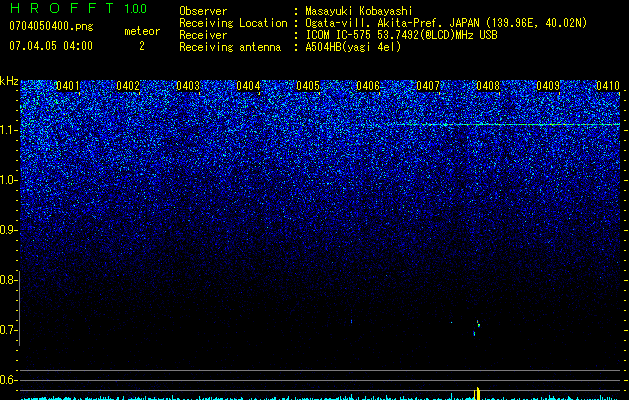Click the 0409 time marker

[x=548, y=86]
